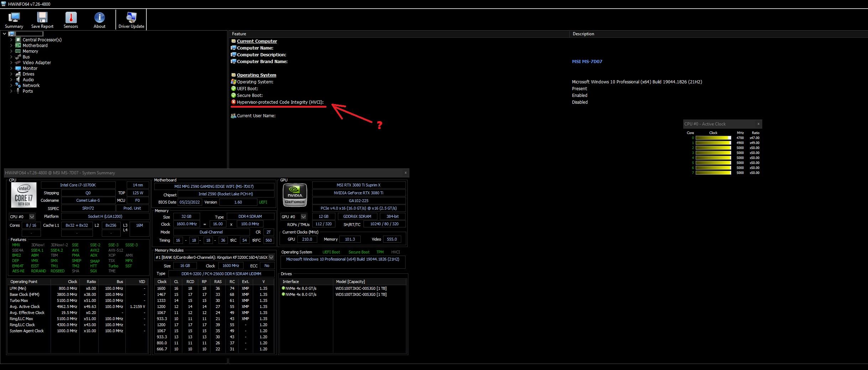Click Core 1 clock bar

tap(713, 143)
